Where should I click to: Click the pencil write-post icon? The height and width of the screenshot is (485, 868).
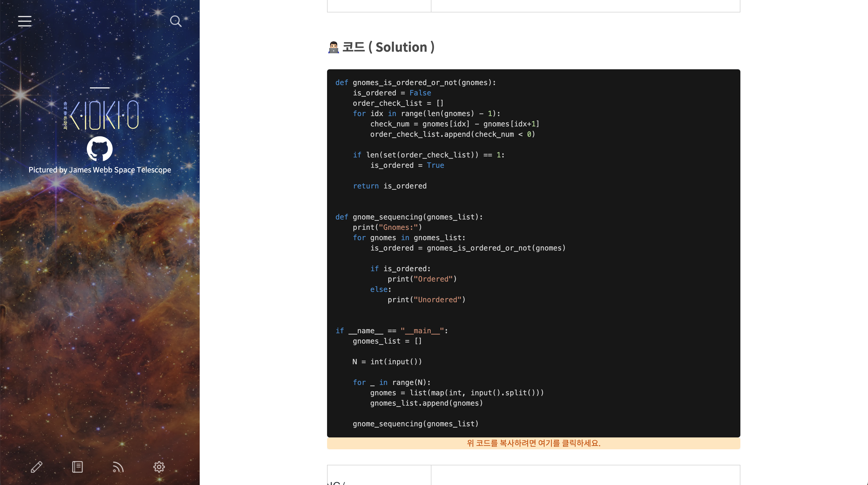[x=36, y=467]
